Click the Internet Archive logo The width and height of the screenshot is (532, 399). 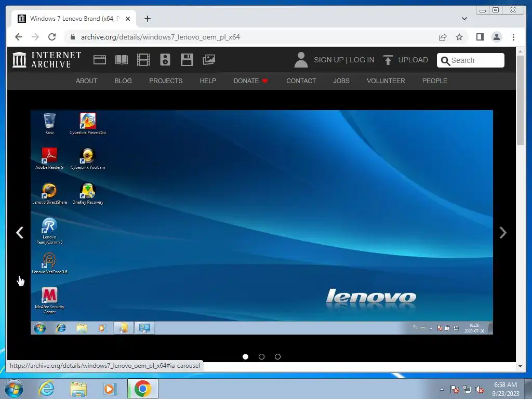pyautogui.click(x=47, y=60)
